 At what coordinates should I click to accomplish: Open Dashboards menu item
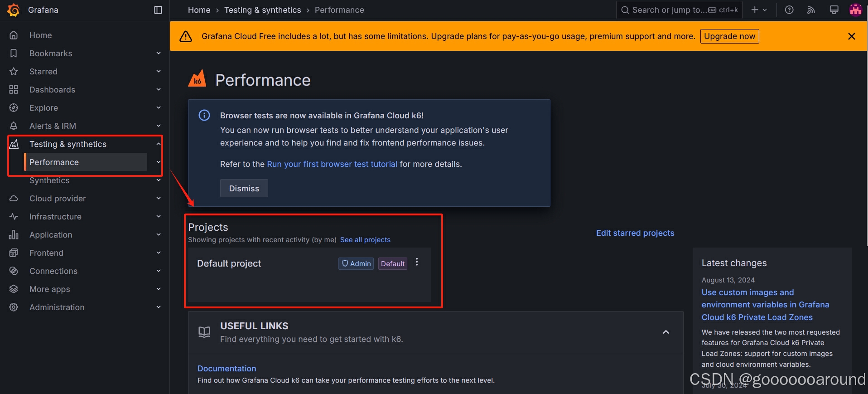[52, 89]
